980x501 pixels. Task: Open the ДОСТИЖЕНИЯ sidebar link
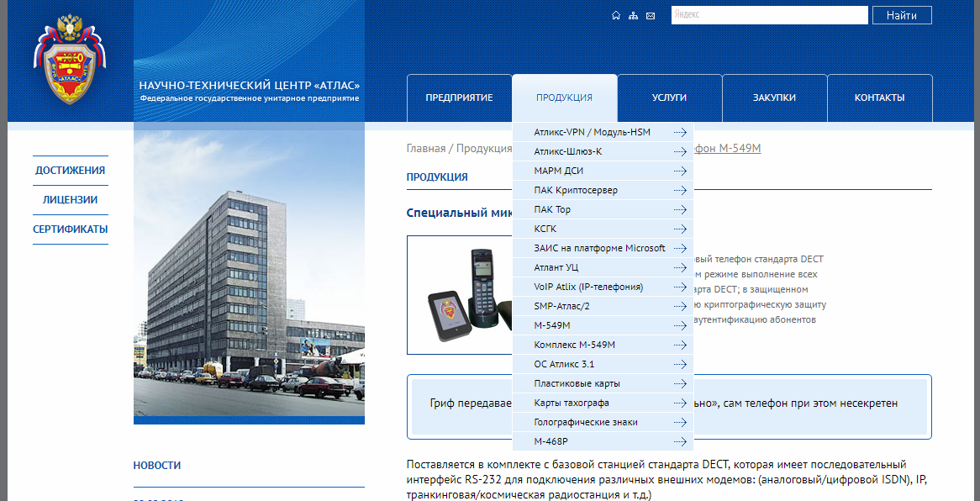70,171
